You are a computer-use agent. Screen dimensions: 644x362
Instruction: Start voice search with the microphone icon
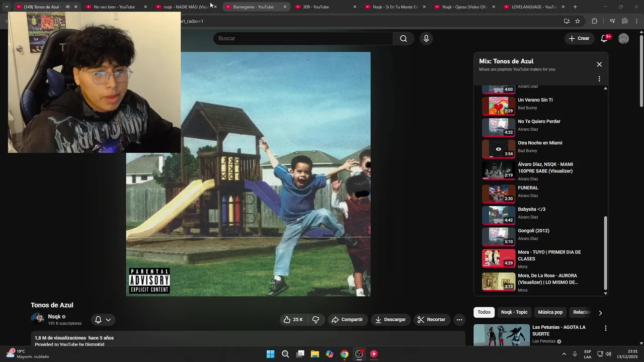click(426, 39)
